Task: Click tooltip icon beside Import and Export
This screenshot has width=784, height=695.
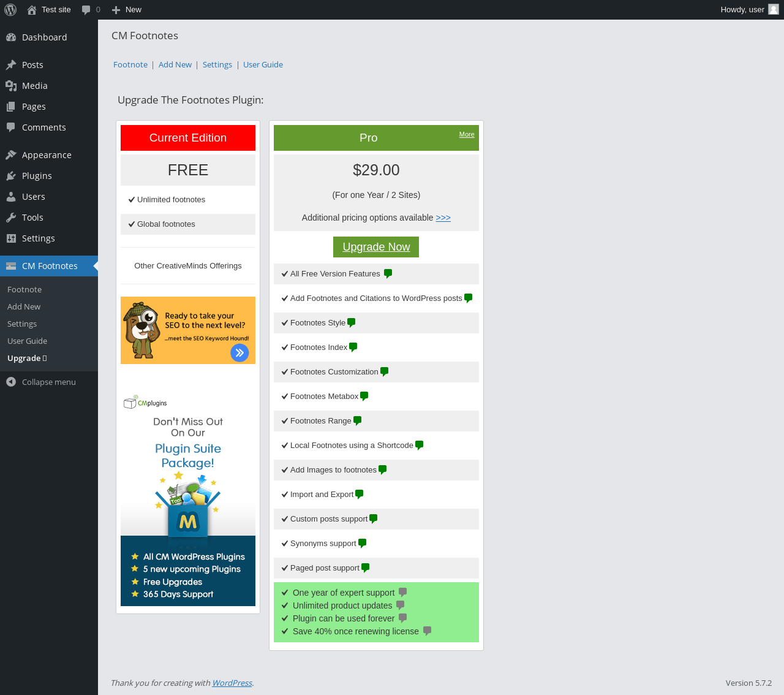Action: pyautogui.click(x=360, y=495)
